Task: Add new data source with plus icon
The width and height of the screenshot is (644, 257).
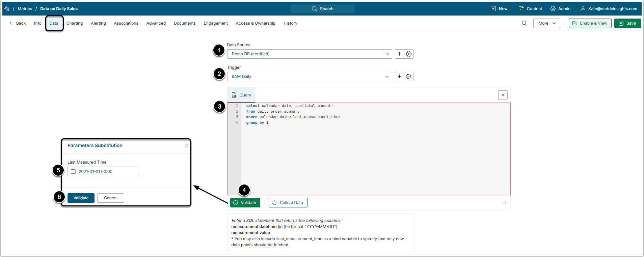Action: [399, 54]
